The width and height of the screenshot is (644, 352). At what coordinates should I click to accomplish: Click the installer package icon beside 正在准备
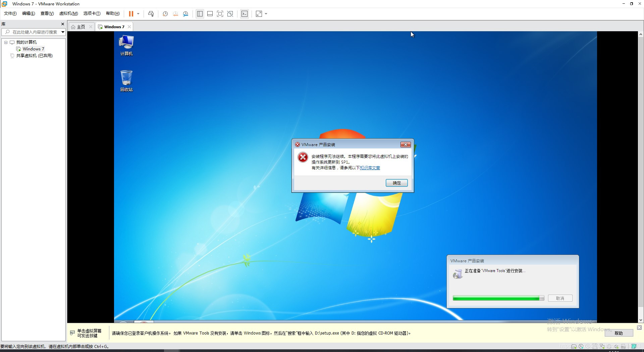(x=458, y=274)
